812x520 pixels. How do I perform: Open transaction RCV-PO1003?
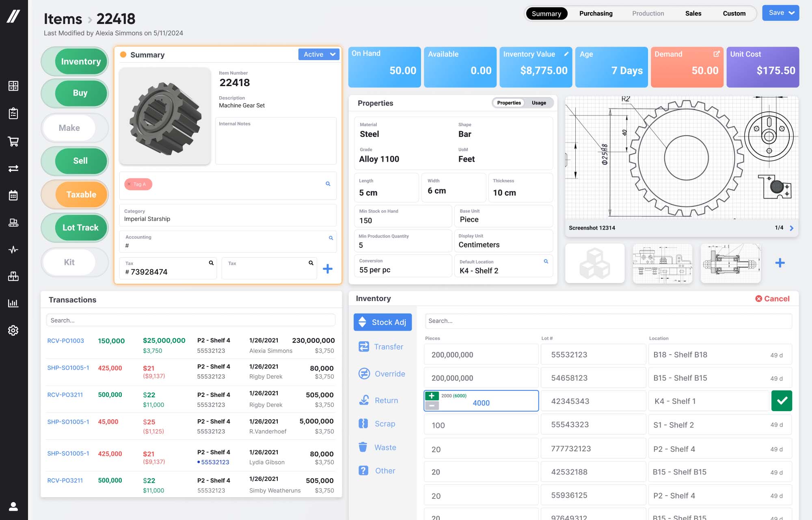click(x=65, y=341)
